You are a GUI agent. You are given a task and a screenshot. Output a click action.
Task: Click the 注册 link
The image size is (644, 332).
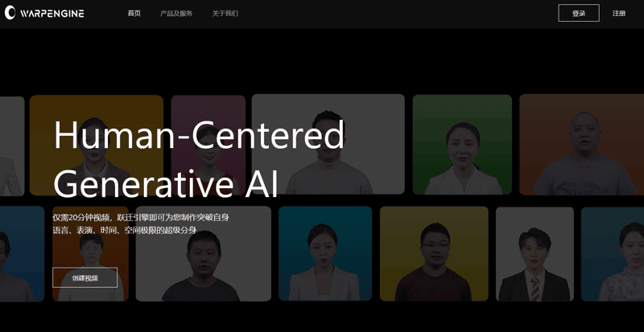(x=619, y=14)
